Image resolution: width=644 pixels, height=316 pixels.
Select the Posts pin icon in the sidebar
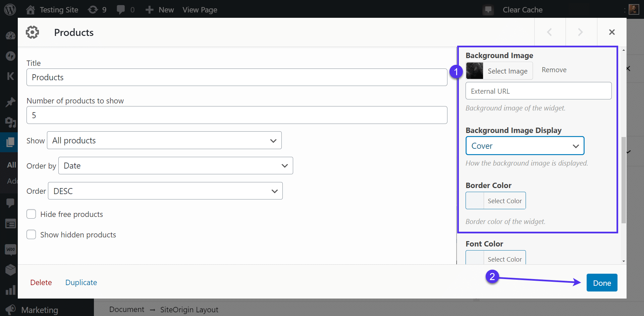(10, 102)
